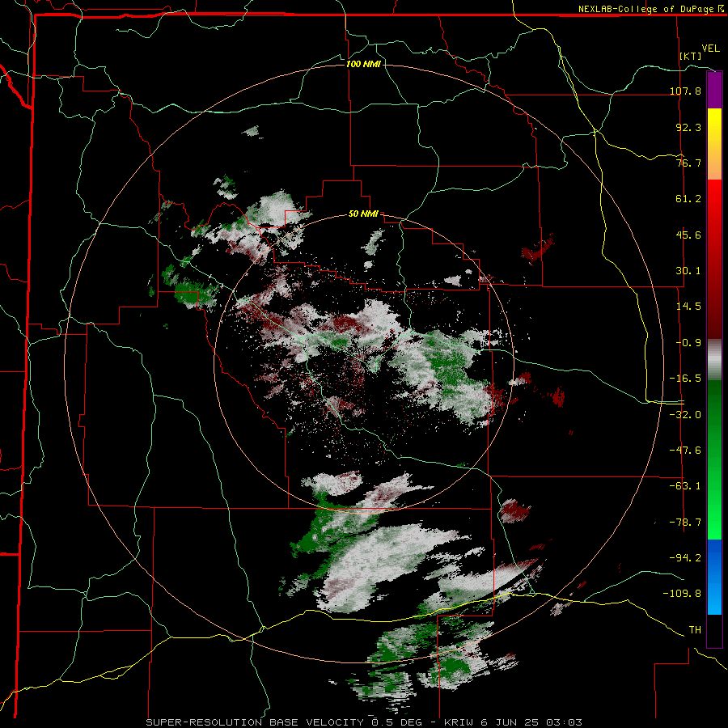Click the 92.3 value on the velocity scale

click(688, 127)
